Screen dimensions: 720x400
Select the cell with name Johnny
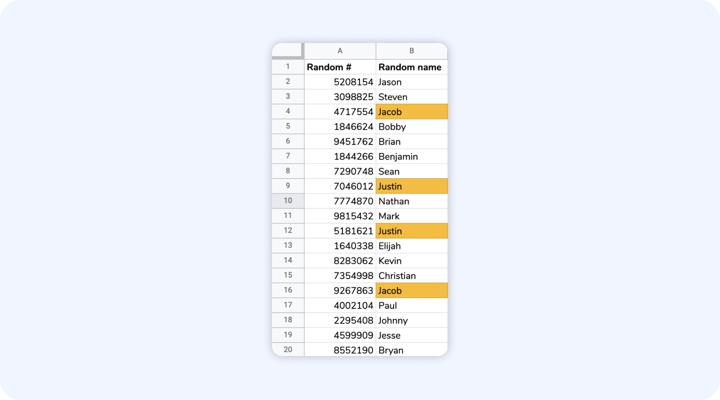[x=412, y=320]
